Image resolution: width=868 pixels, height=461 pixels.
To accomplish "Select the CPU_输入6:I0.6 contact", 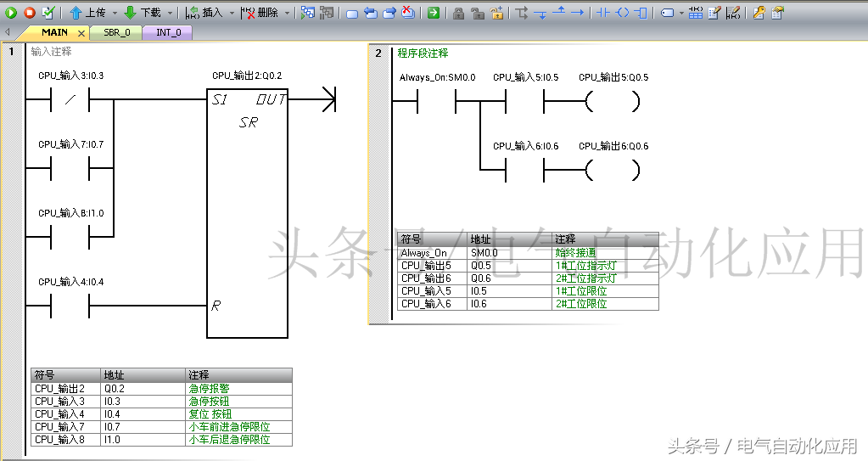I will click(524, 170).
